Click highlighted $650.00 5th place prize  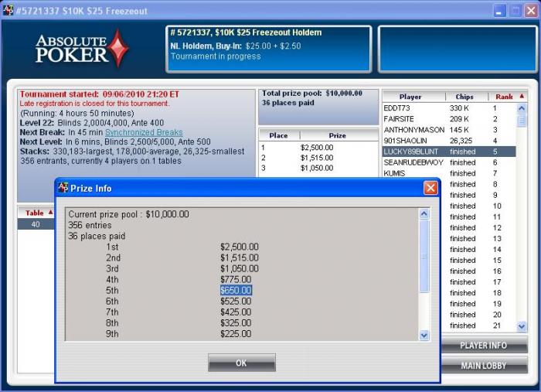[236, 290]
